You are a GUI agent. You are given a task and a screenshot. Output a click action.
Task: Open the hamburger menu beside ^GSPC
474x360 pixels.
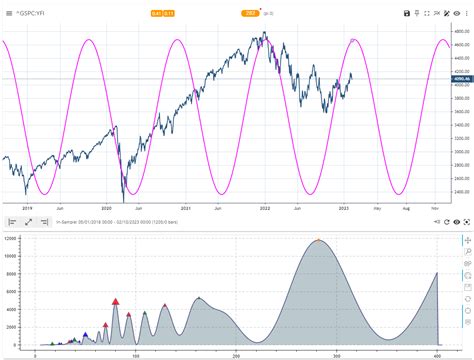[9, 13]
